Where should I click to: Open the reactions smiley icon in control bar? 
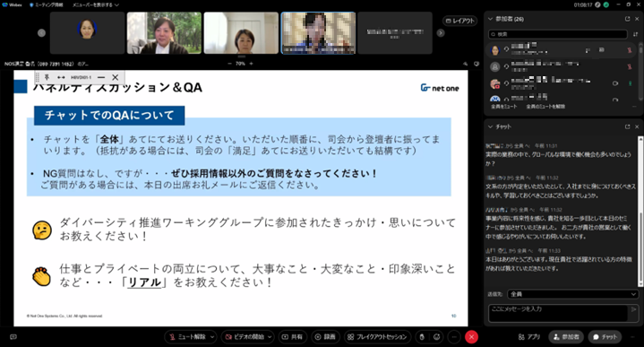pyautogui.click(x=436, y=337)
